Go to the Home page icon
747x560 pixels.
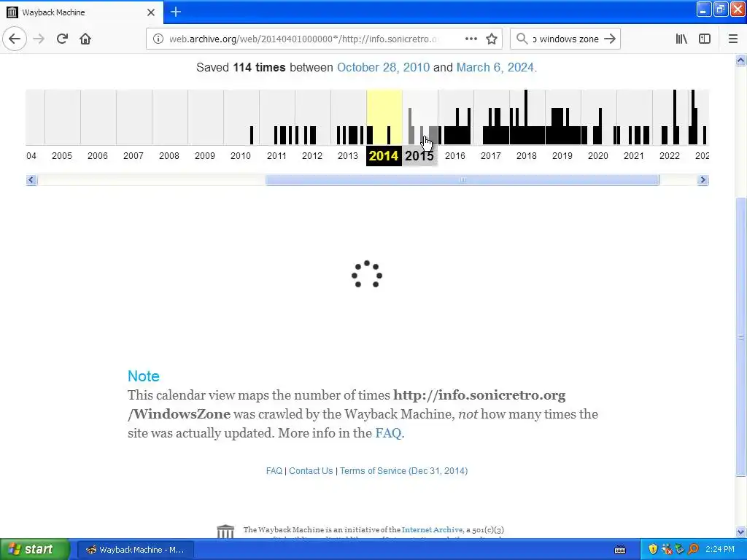pyautogui.click(x=85, y=39)
